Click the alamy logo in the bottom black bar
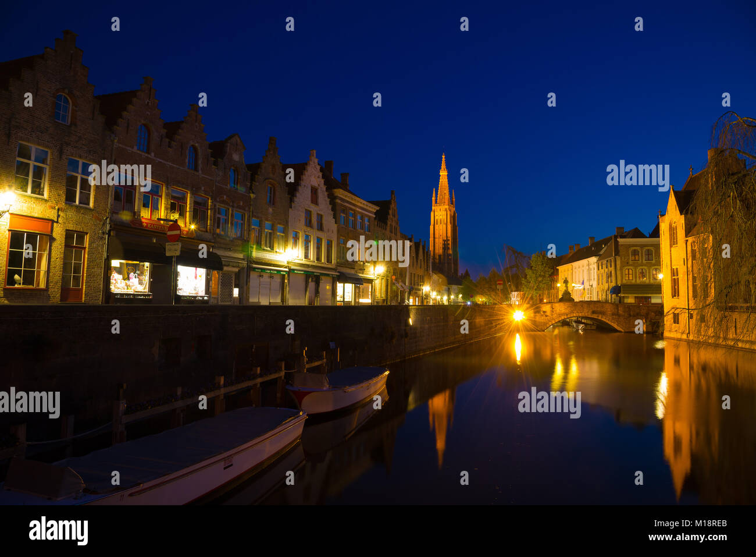The image size is (756, 557). (59, 531)
